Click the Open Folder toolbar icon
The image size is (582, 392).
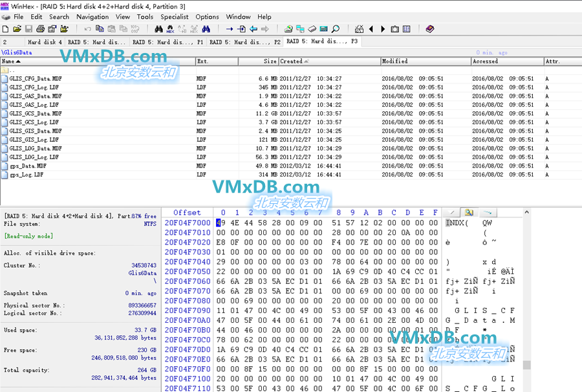pyautogui.click(x=64, y=29)
